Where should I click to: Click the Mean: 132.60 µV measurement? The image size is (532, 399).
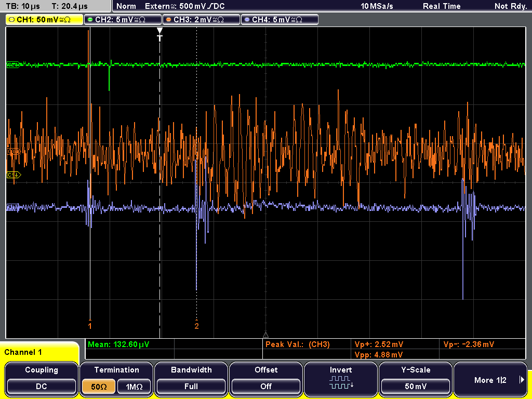point(118,344)
